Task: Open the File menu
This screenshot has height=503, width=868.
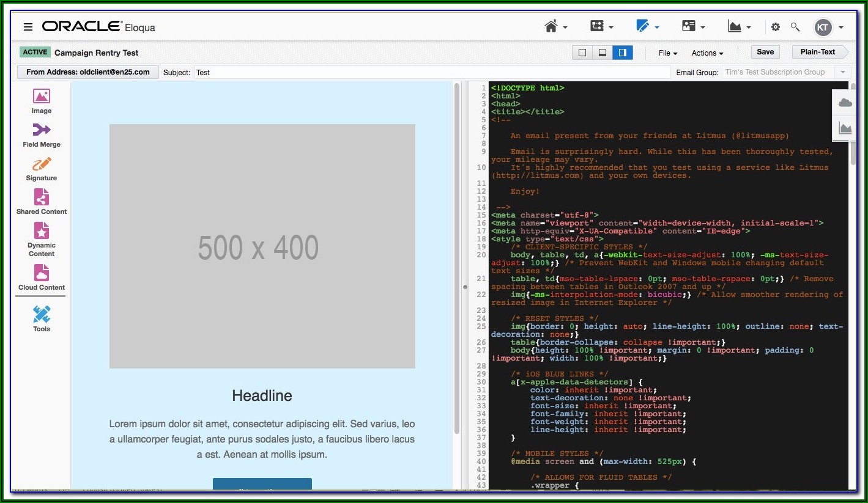Action: 667,53
